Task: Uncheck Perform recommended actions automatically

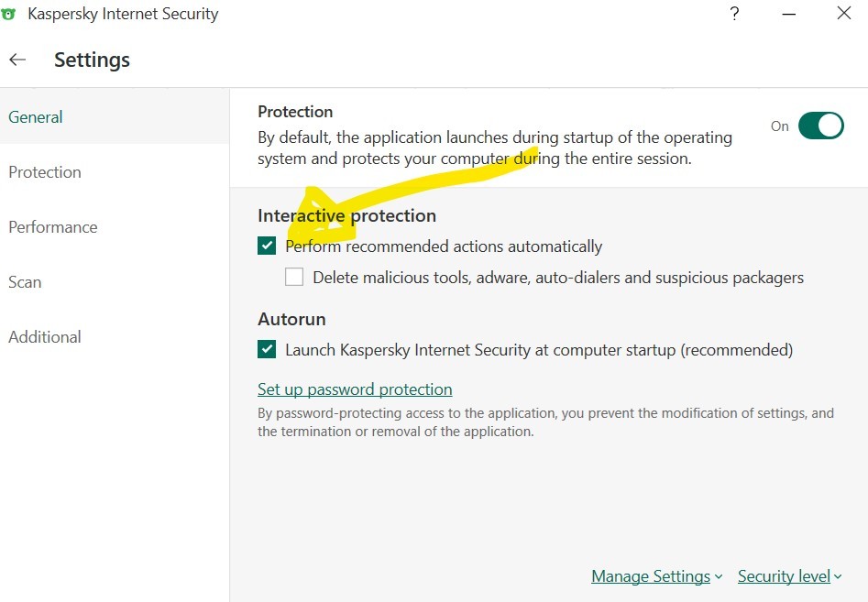Action: pos(267,246)
